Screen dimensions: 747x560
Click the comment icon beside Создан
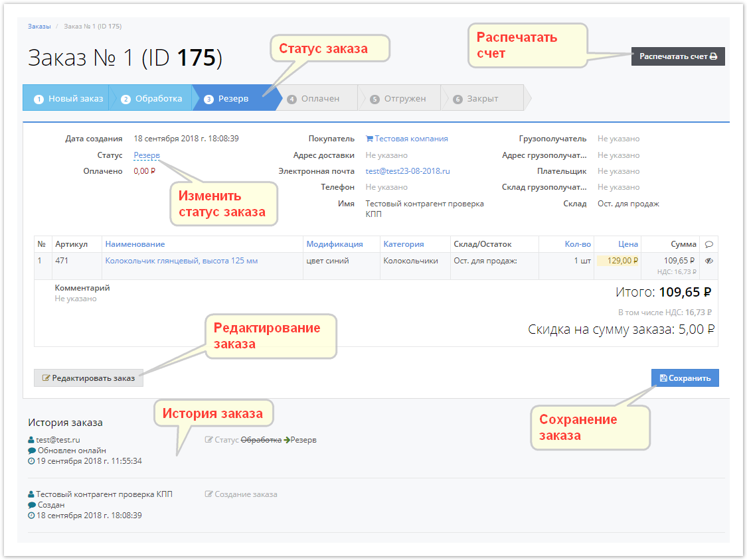coord(32,505)
